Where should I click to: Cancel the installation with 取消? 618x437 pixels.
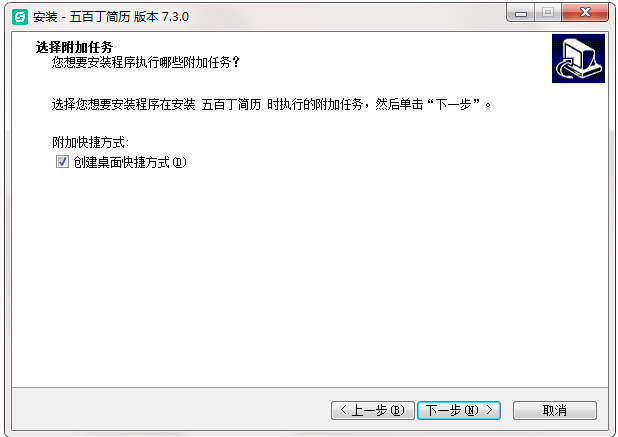click(x=555, y=410)
